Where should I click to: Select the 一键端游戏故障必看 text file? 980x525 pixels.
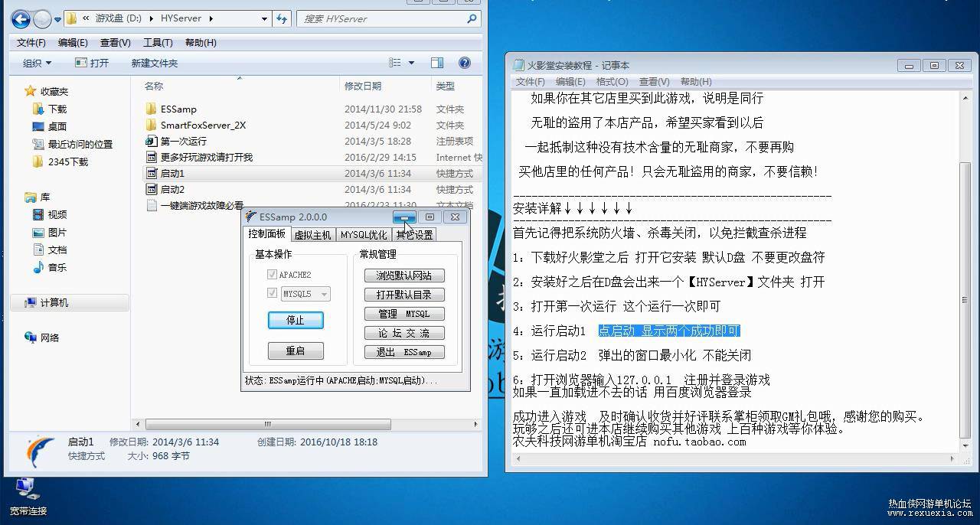pos(195,205)
